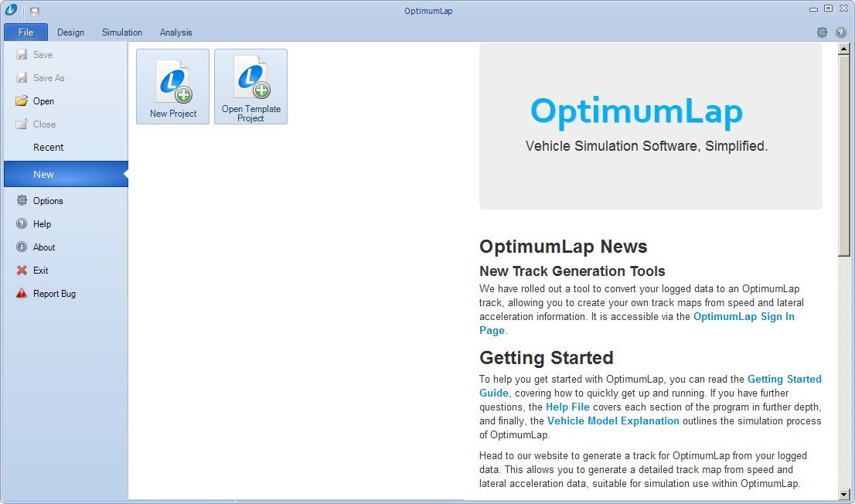The width and height of the screenshot is (855, 504).
Task: Open the help question mark icon at top right
Action: point(841,32)
